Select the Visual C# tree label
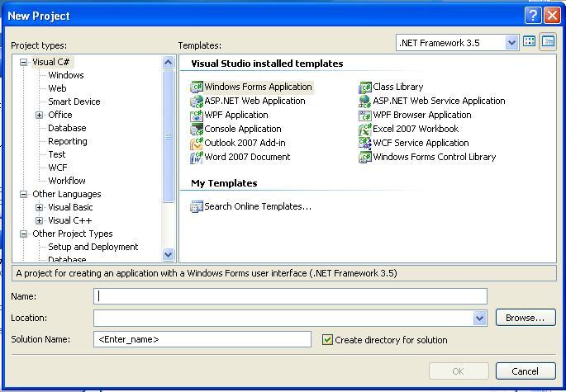This screenshot has width=566, height=392. click(x=51, y=62)
